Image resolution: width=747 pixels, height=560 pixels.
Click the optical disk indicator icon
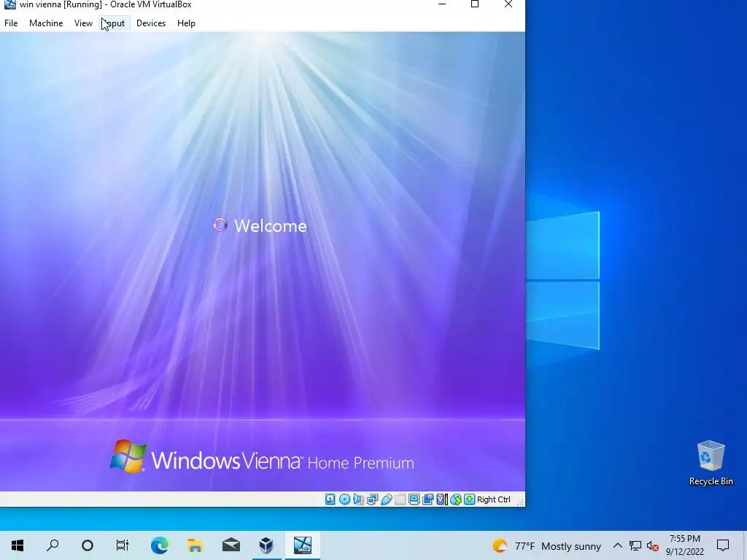344,499
